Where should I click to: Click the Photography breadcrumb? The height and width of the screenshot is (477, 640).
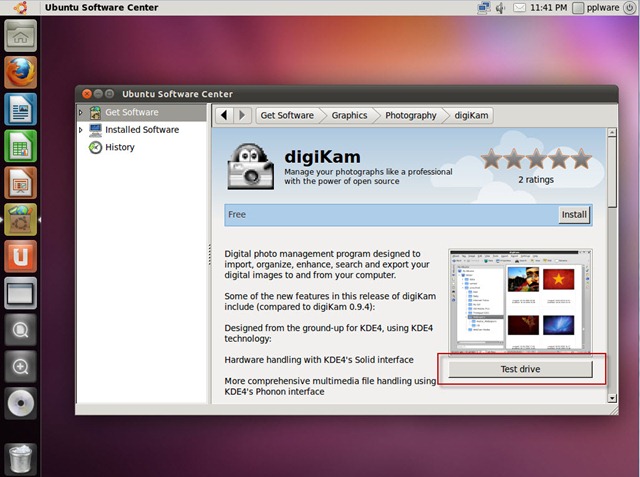411,115
